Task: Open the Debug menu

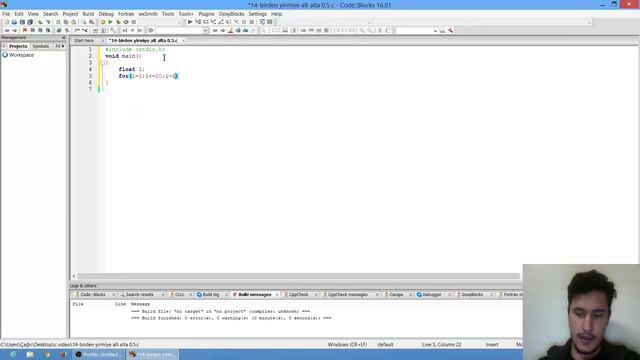Action: click(x=106, y=14)
